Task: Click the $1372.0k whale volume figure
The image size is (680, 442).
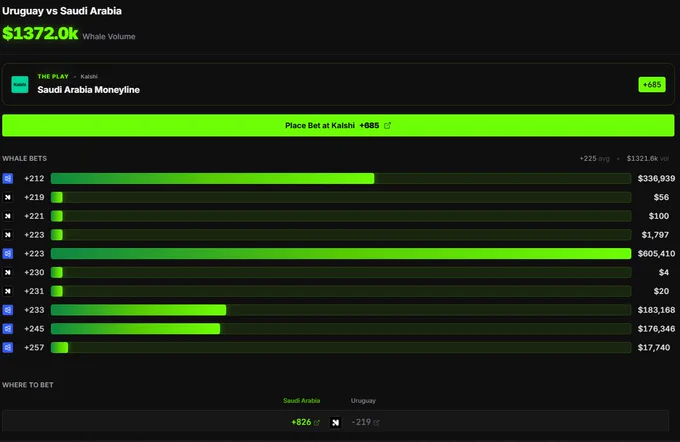Action: click(40, 33)
